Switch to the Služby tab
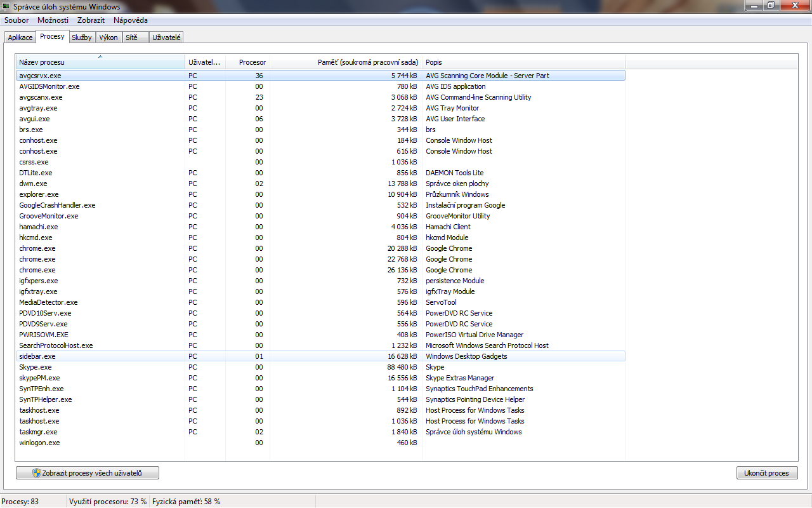The image size is (812, 508). pos(82,37)
